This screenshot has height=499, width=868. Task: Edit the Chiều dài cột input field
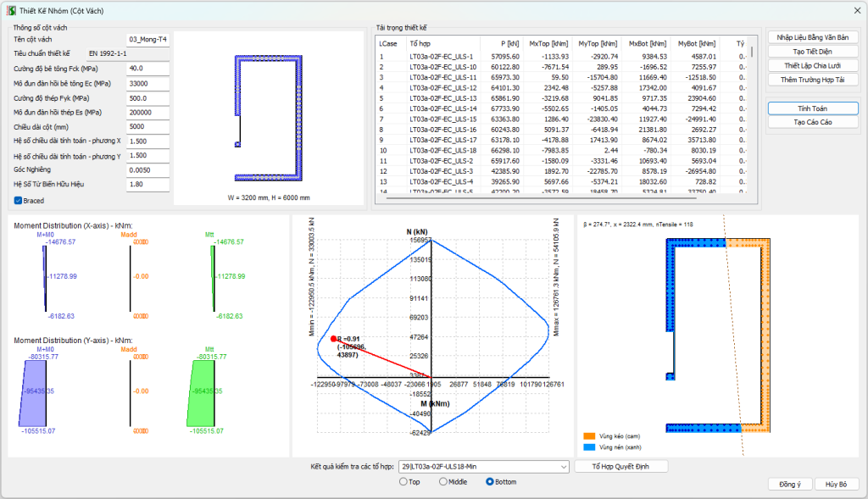148,127
